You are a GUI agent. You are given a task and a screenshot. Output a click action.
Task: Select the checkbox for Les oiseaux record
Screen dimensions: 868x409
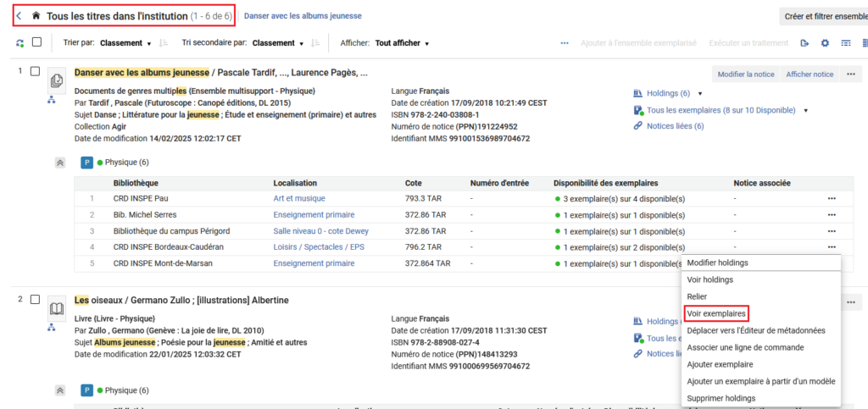(x=36, y=300)
